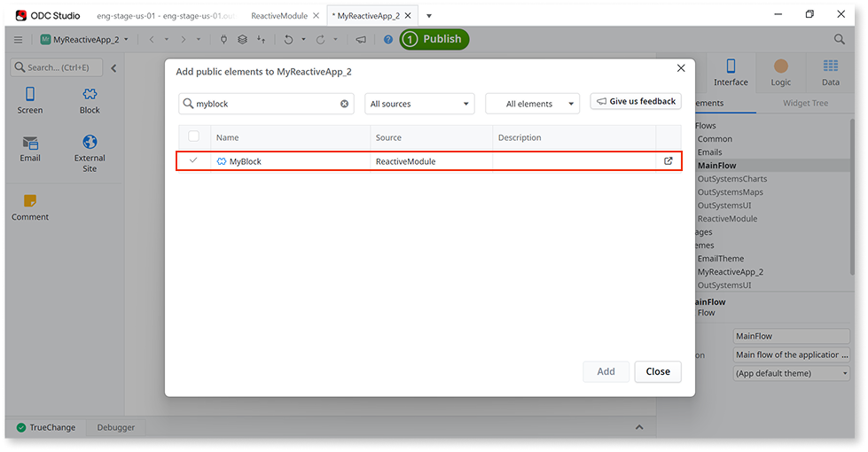Click the MainFlow name property field
The image size is (868, 452).
click(x=792, y=336)
